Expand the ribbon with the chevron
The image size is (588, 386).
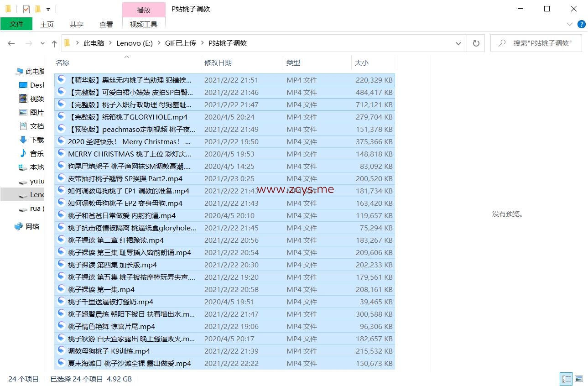click(569, 24)
